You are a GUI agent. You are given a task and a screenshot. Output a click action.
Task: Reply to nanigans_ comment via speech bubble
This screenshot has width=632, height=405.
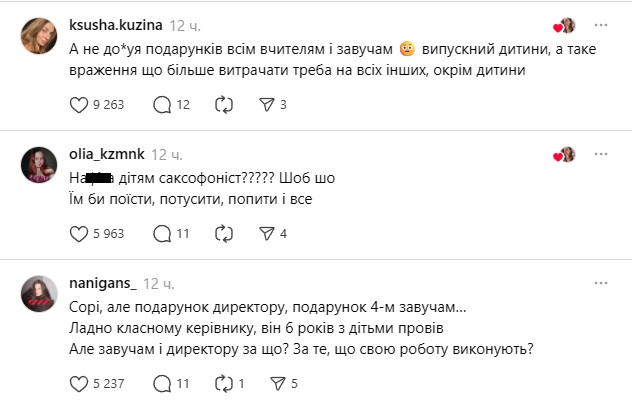click(x=162, y=383)
